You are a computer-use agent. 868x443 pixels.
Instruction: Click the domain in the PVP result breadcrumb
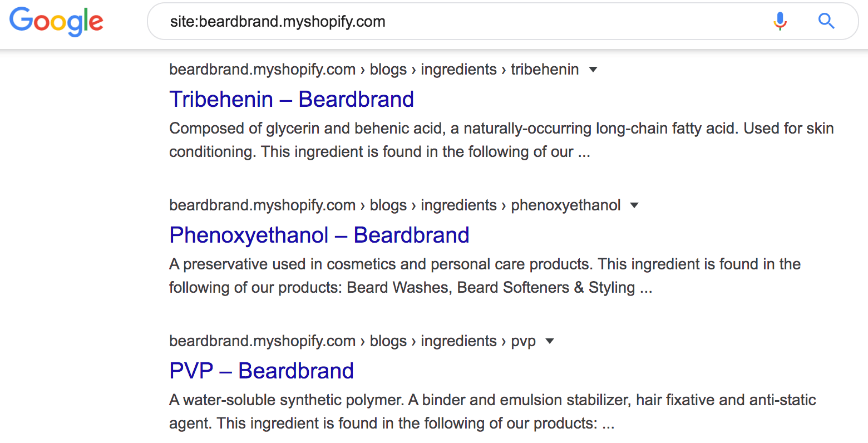click(x=262, y=341)
